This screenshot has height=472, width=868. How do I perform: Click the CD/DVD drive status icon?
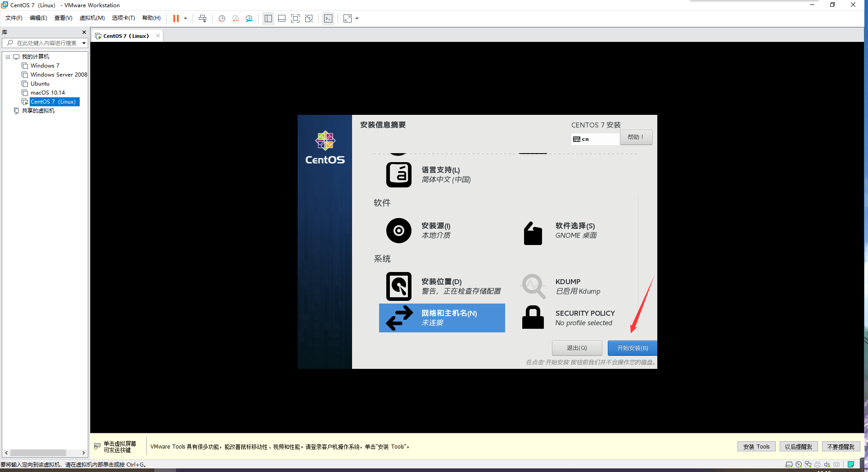(799, 465)
